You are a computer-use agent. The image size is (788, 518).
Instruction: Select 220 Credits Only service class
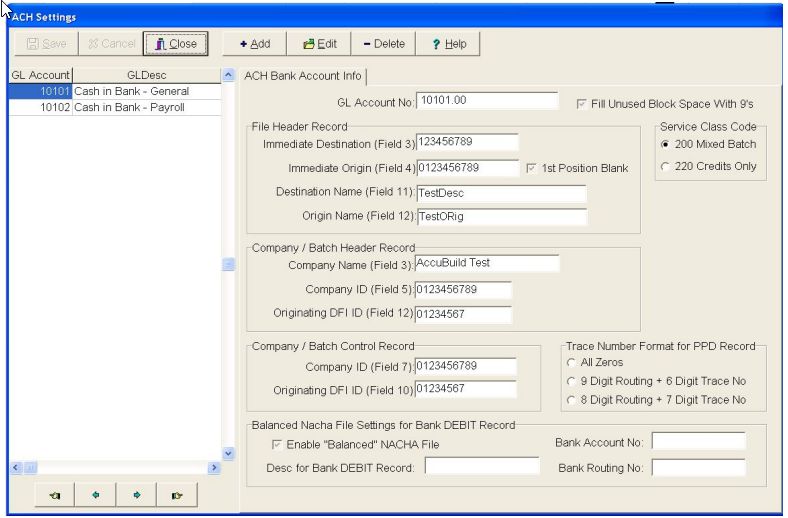(665, 166)
